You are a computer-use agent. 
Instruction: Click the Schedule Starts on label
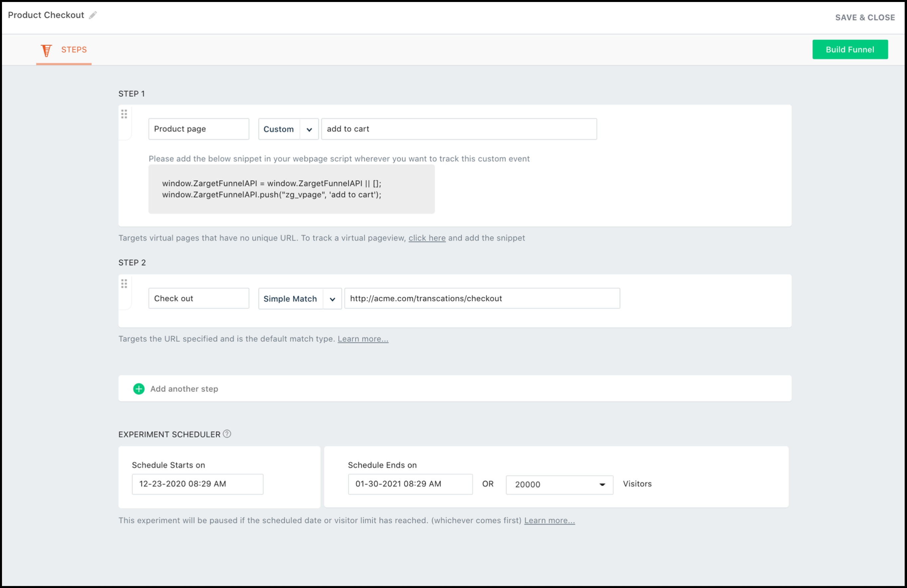pyautogui.click(x=169, y=465)
